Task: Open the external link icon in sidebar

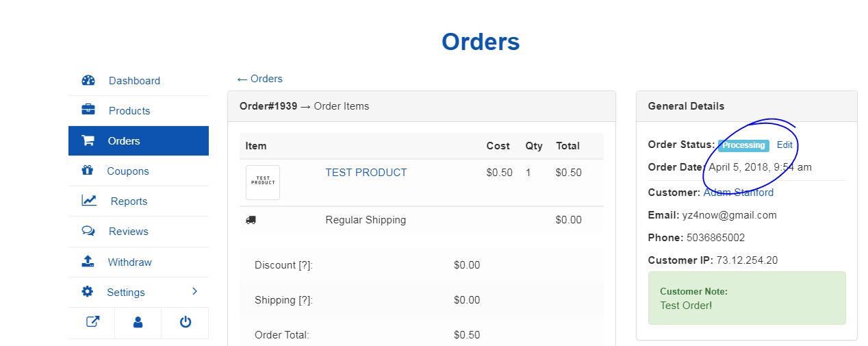Action: click(92, 322)
